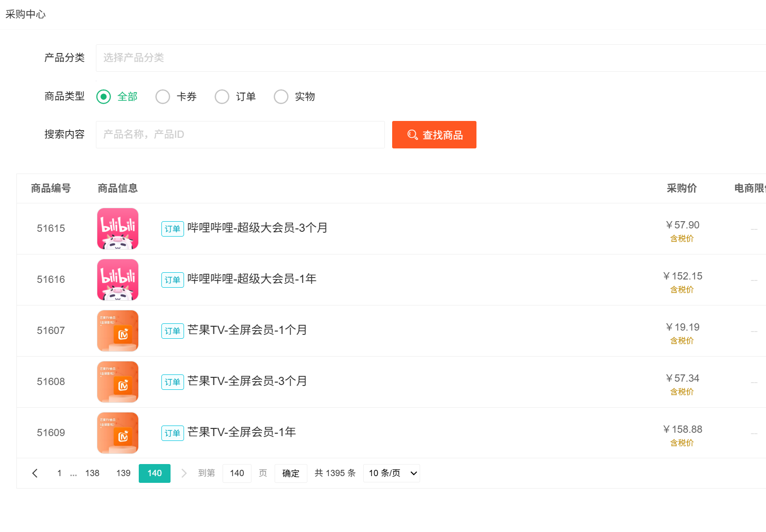Screen dimensions: 766x532
Task: Jump to page 138 in pagination
Action: pos(92,473)
